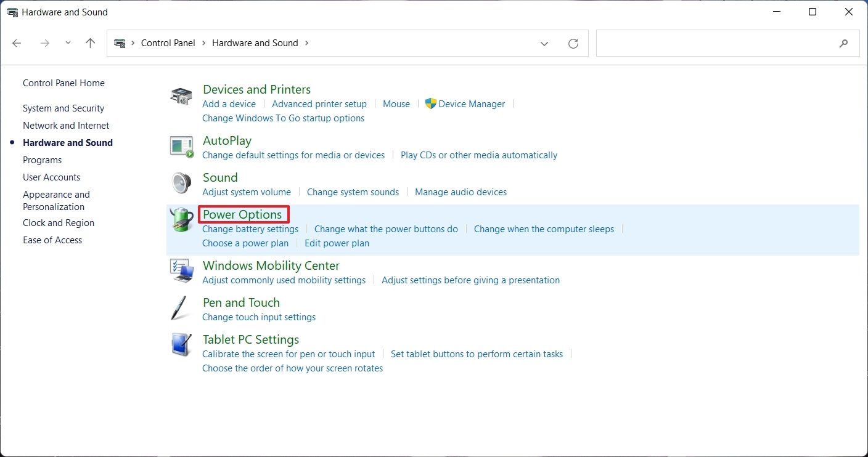Open Pen and Touch heading

(x=241, y=302)
